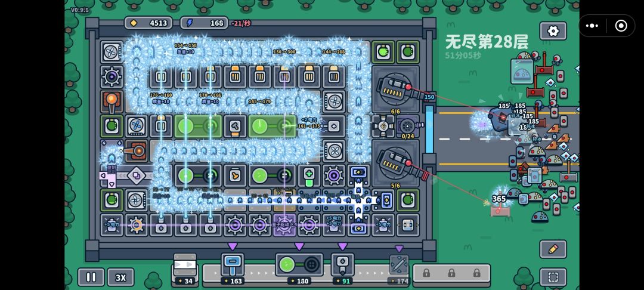
Task: Select the bright green bomb tile in the top-right pair
Action: tap(383, 52)
